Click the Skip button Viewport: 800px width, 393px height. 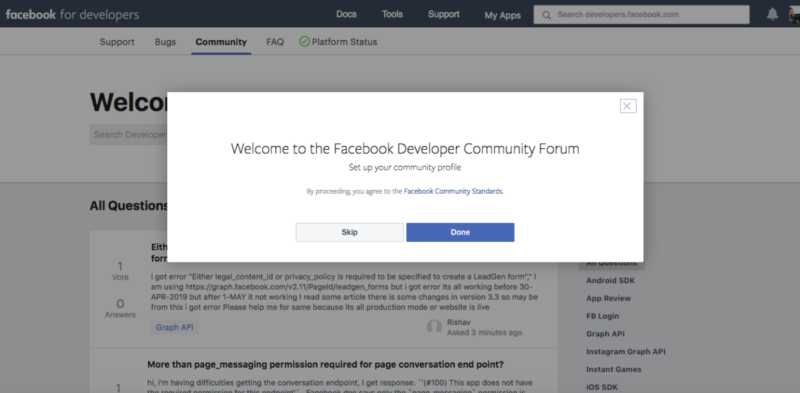click(x=349, y=232)
